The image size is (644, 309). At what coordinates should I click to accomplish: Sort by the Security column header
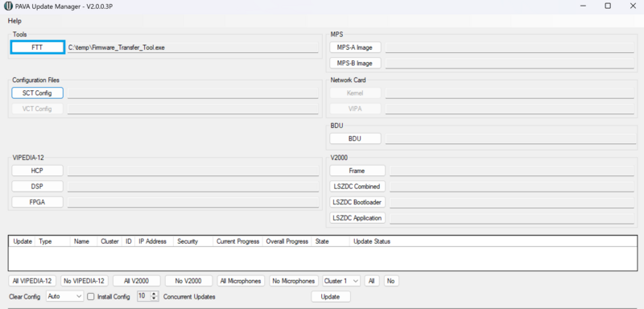pyautogui.click(x=193, y=241)
